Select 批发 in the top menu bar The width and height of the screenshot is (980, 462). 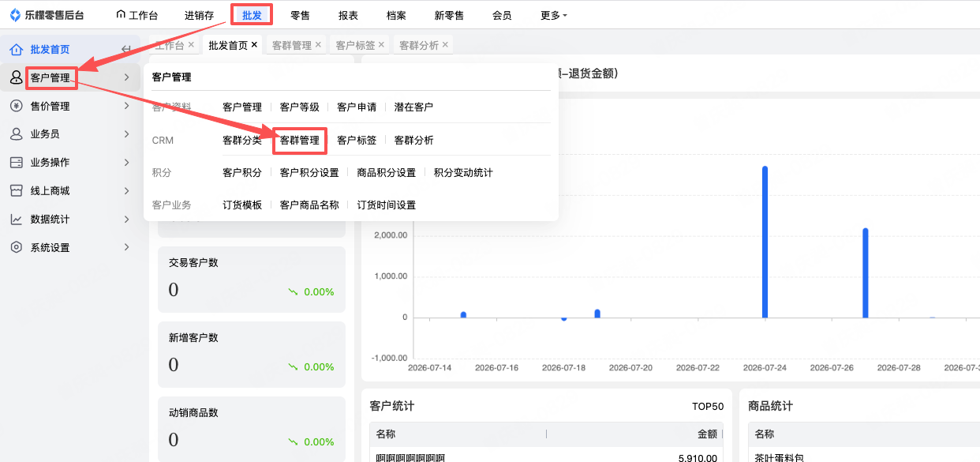point(252,15)
